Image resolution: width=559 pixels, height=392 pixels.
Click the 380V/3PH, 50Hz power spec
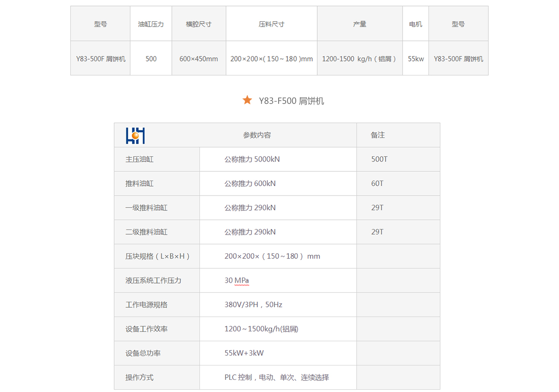point(253,304)
